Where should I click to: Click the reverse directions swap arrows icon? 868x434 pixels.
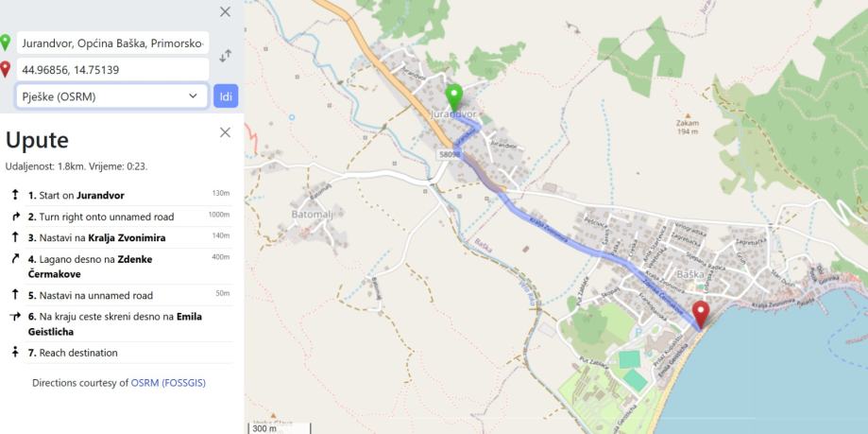click(226, 56)
